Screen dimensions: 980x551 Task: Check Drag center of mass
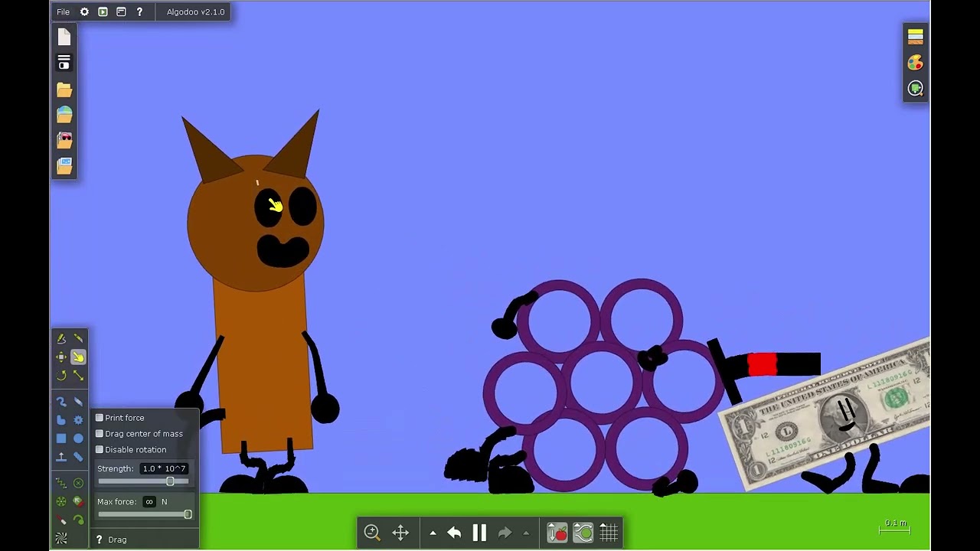(x=100, y=434)
